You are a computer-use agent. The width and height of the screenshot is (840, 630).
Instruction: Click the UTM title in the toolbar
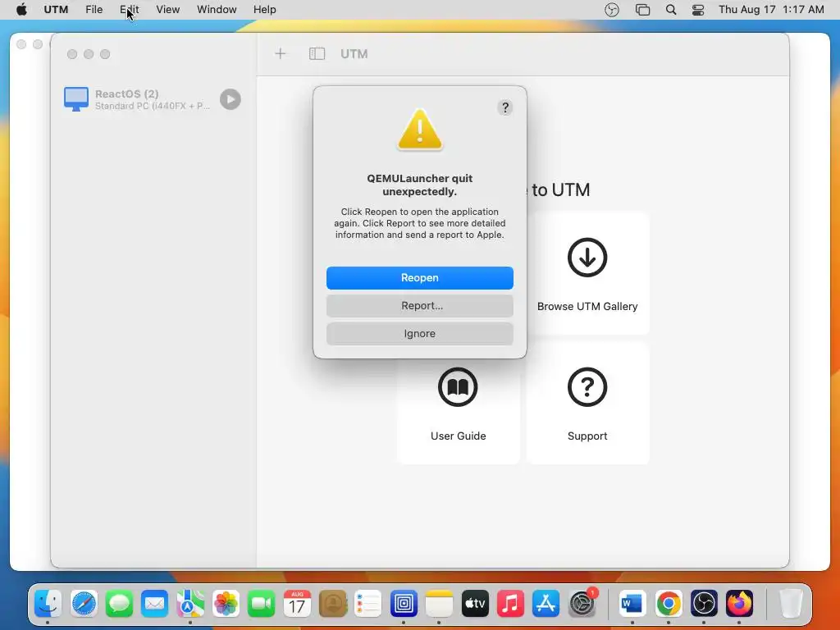[354, 53]
